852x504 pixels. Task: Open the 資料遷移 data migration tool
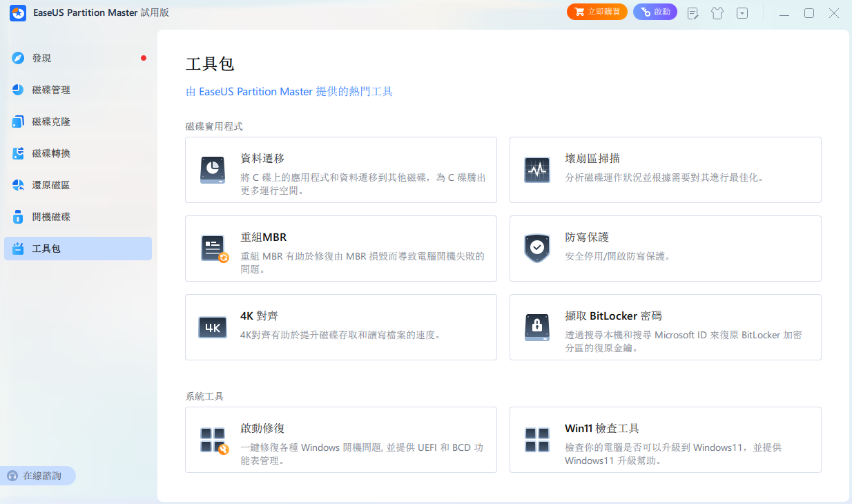[340, 169]
